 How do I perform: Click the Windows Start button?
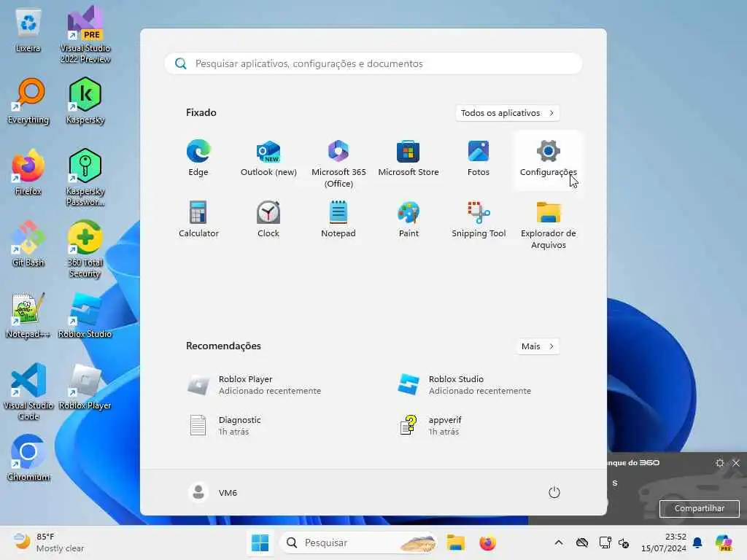click(x=260, y=542)
